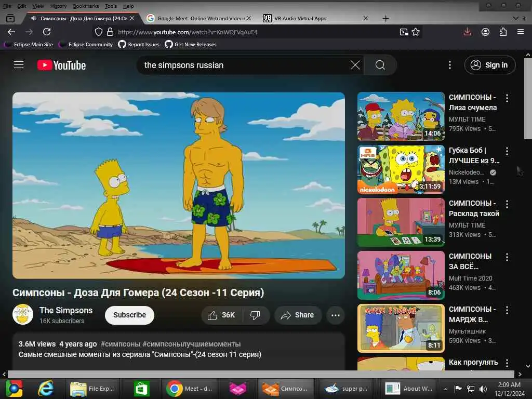Bookmark this page with the star
532x399 pixels.
416,32
